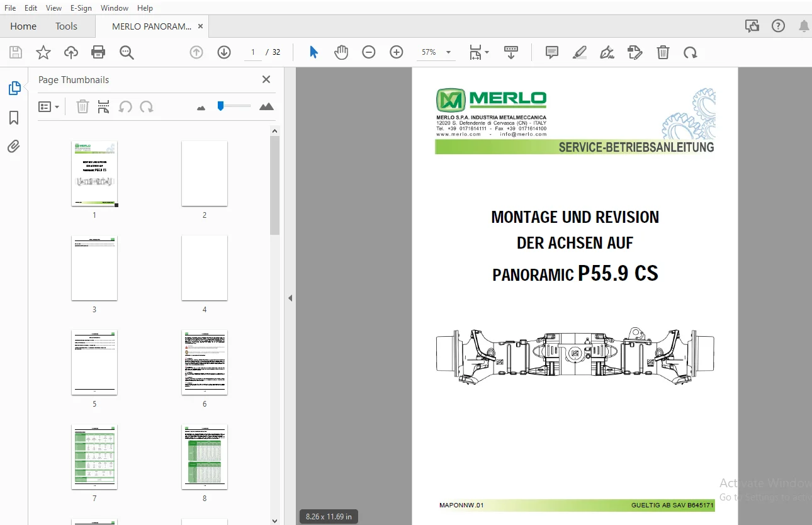Bookmark document with the star icon

[43, 52]
